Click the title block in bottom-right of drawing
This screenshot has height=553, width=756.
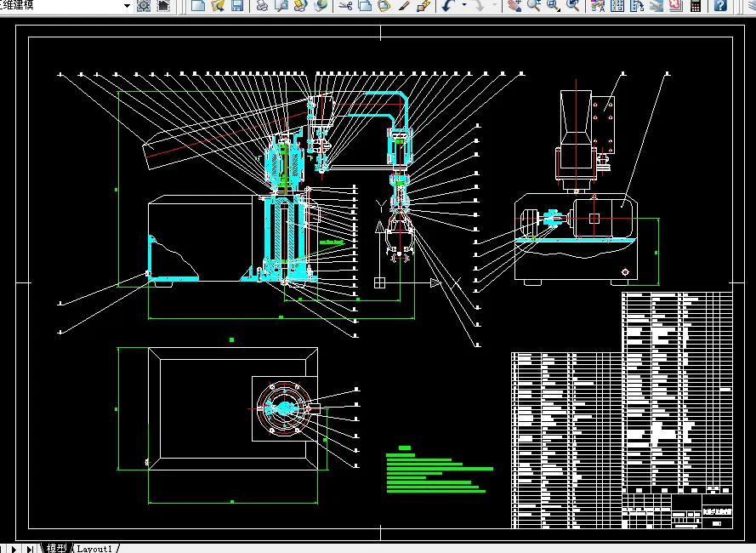(x=678, y=510)
